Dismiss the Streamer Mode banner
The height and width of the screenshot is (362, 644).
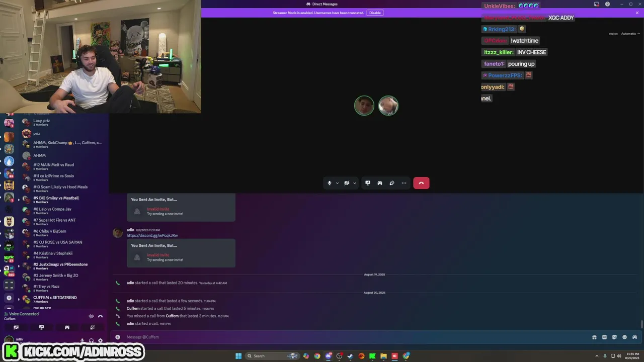637,13
